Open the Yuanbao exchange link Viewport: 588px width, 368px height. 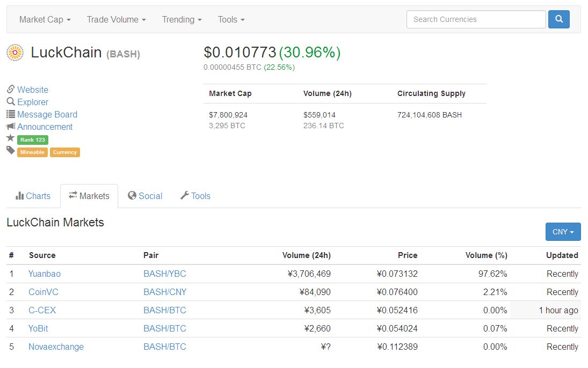[x=45, y=274]
